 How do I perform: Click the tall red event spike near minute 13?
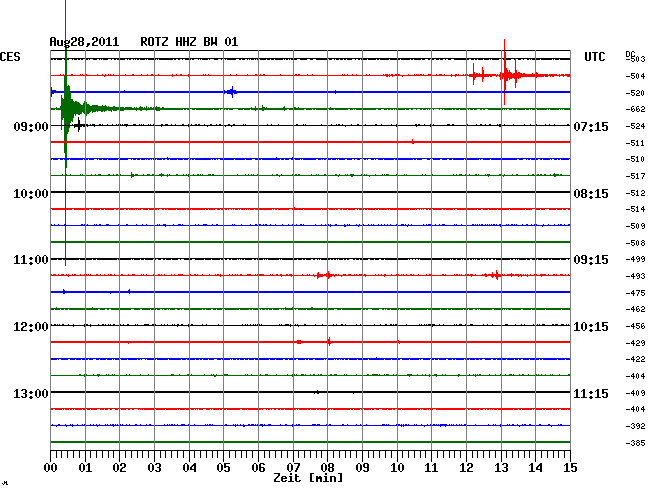pyautogui.click(x=504, y=73)
